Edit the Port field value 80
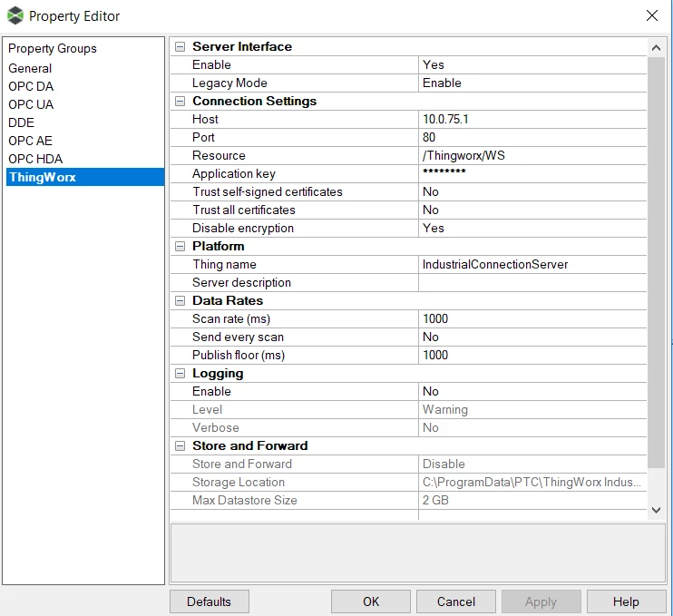The height and width of the screenshot is (616, 673). tap(532, 137)
